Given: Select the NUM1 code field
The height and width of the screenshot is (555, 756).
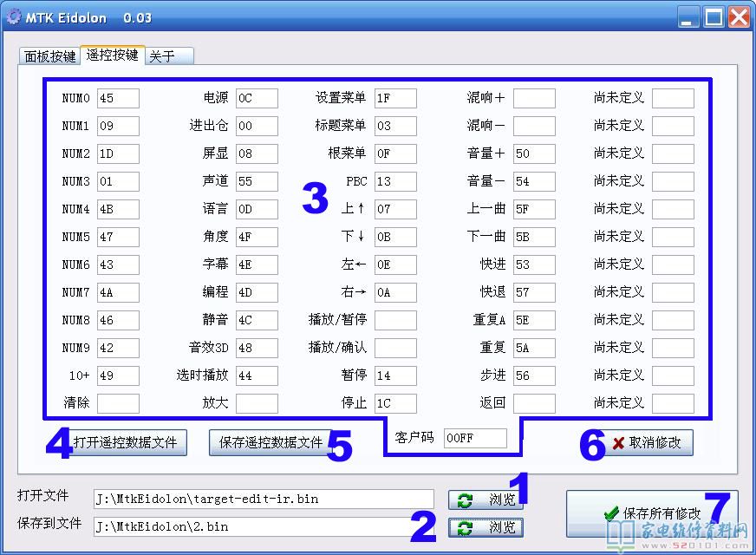Looking at the screenshot, I should pyautogui.click(x=118, y=127).
